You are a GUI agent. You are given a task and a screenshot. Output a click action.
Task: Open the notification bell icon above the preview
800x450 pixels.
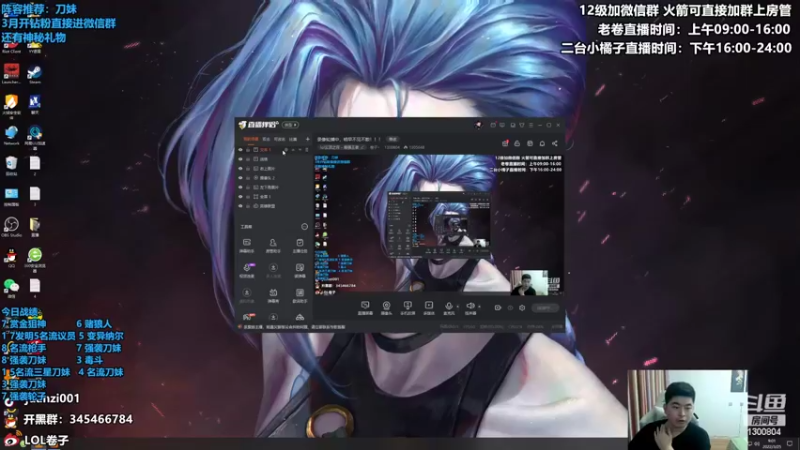pos(542,143)
